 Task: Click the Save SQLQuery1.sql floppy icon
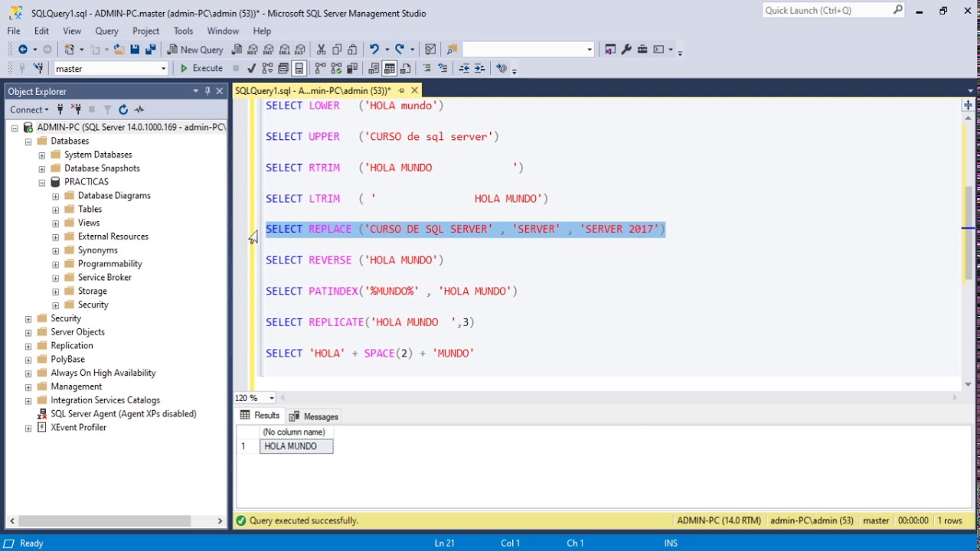pos(135,49)
